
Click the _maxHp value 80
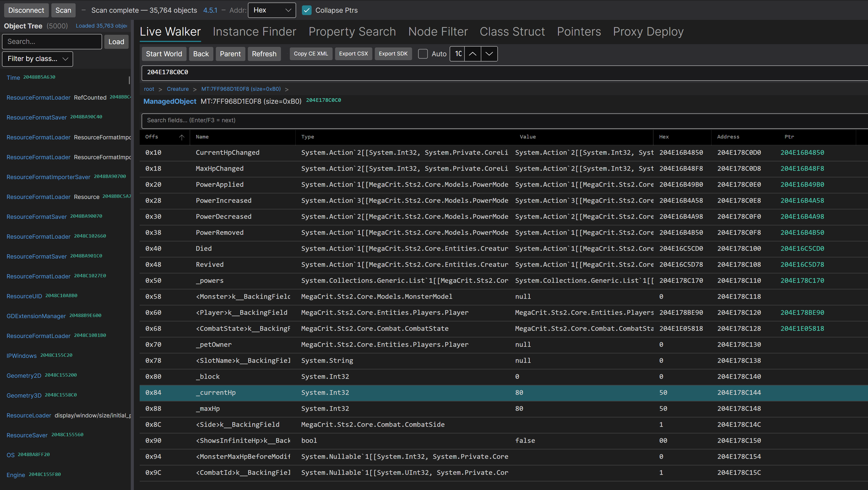click(x=519, y=409)
